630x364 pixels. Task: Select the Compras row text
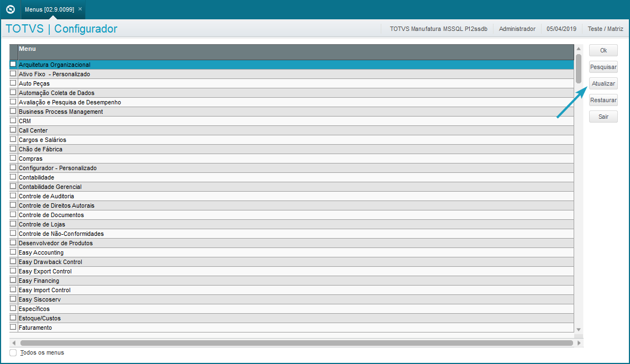pos(30,159)
